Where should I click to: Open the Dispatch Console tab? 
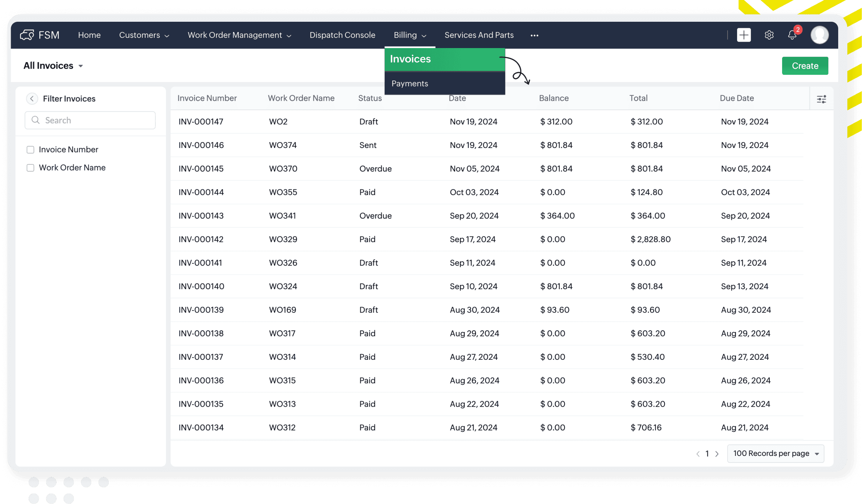point(342,35)
